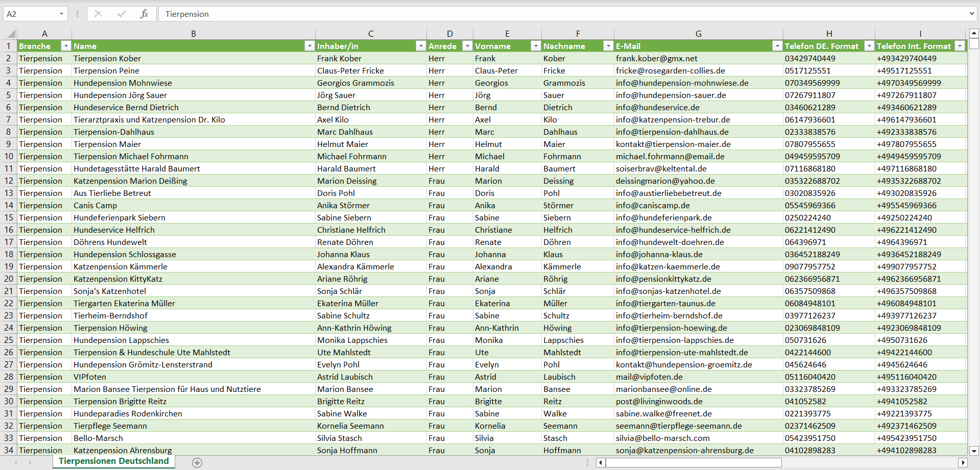Open the Branche column filter dropdown
The width and height of the screenshot is (980, 470).
[65, 46]
